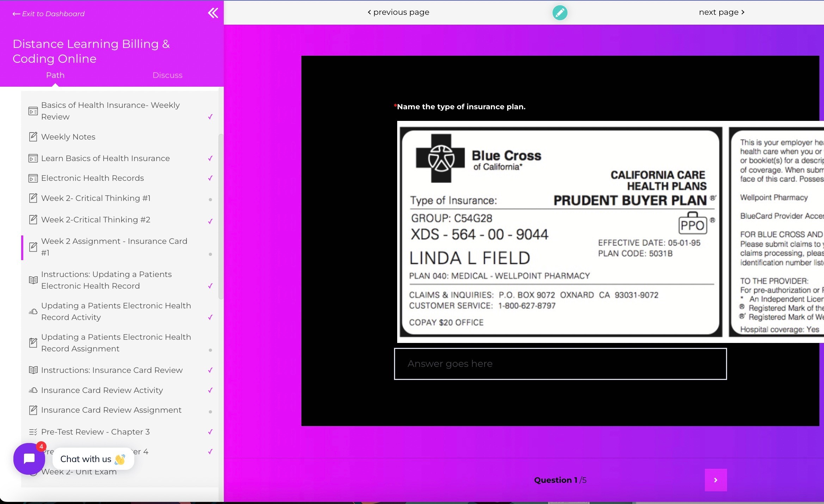Click the Exit to Dashboard link

click(x=49, y=14)
